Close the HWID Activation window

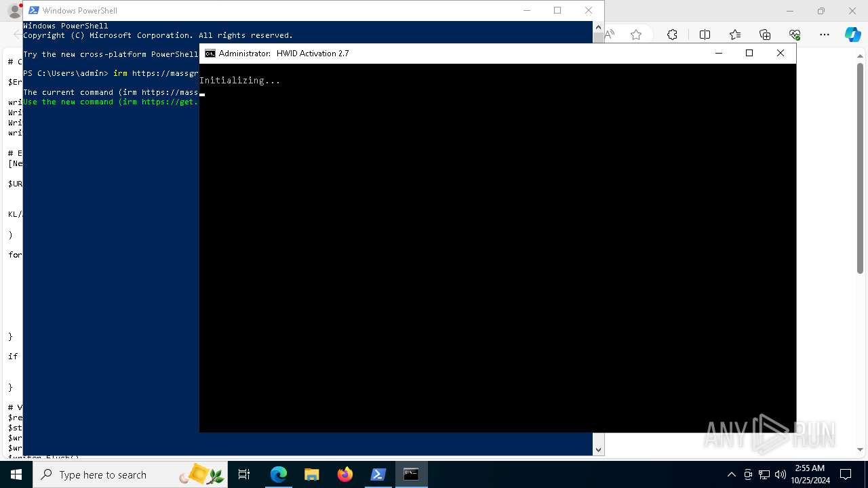(781, 53)
